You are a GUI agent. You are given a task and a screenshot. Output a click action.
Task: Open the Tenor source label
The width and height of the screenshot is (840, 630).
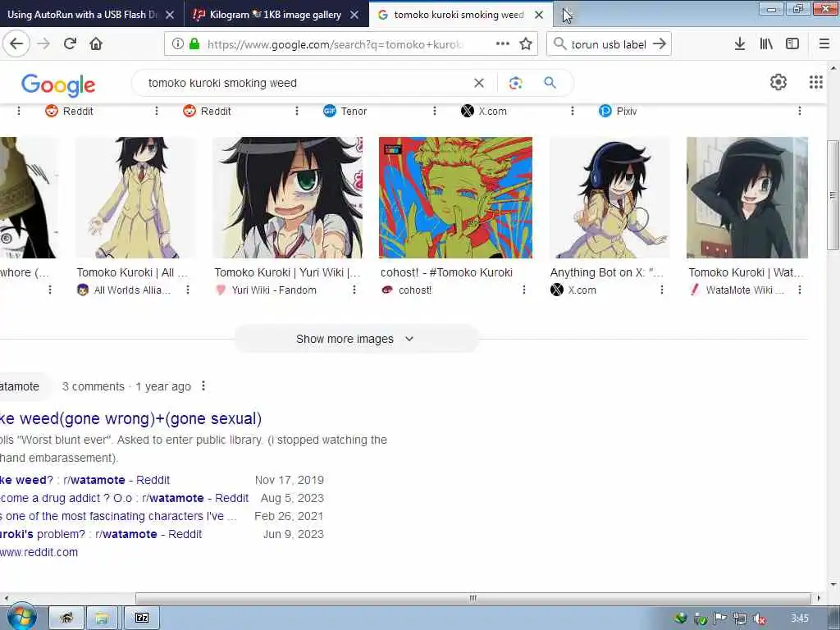tap(345, 111)
